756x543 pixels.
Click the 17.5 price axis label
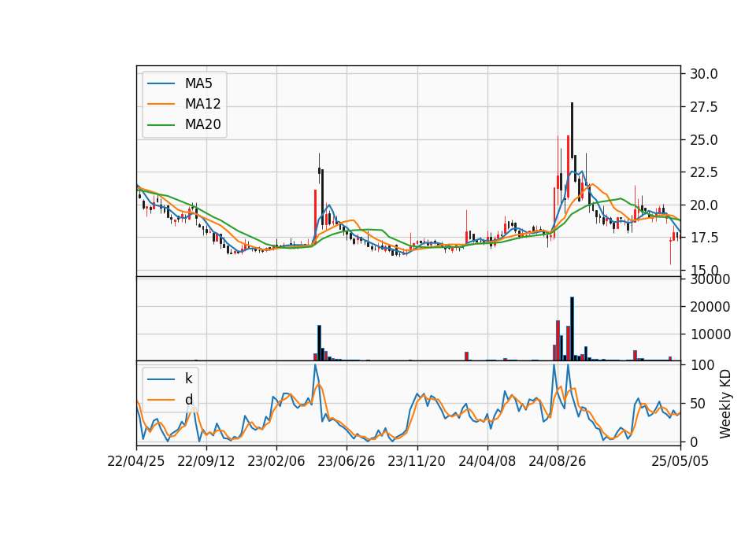pyautogui.click(x=704, y=238)
